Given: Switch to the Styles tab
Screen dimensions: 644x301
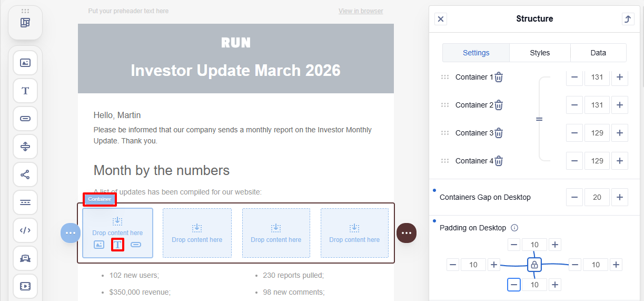Looking at the screenshot, I should coord(540,53).
